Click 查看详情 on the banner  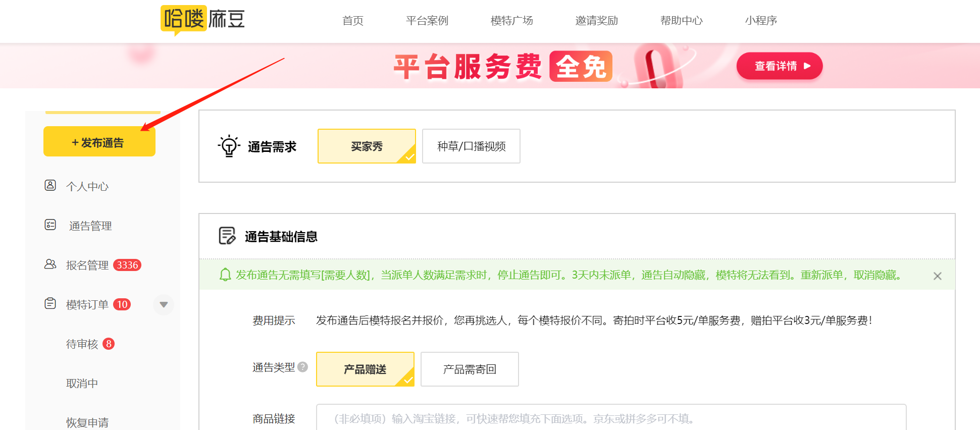tap(780, 66)
